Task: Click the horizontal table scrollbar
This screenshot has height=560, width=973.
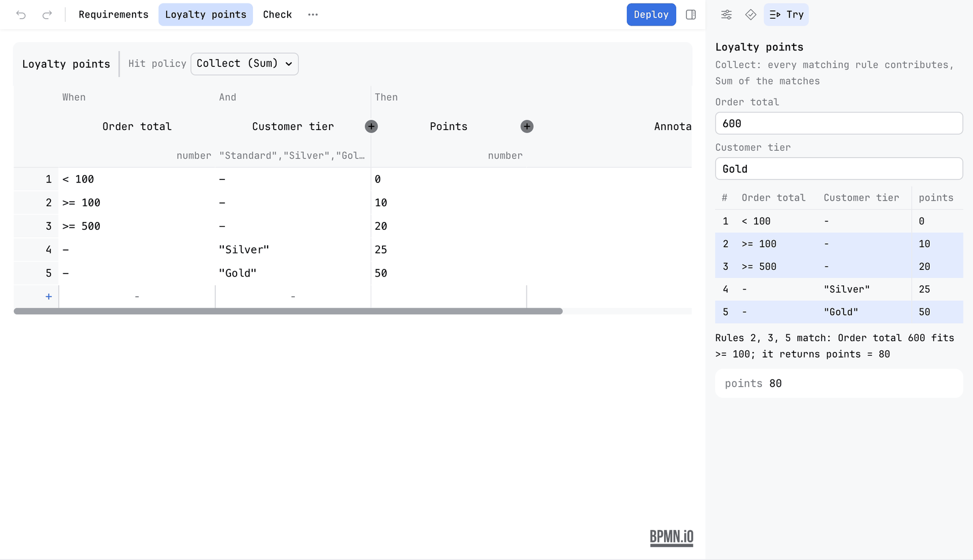Action: (x=288, y=311)
